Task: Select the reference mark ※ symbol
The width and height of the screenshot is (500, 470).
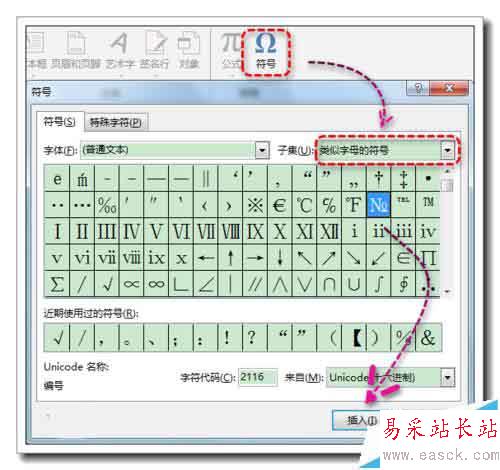Action: pos(255,204)
